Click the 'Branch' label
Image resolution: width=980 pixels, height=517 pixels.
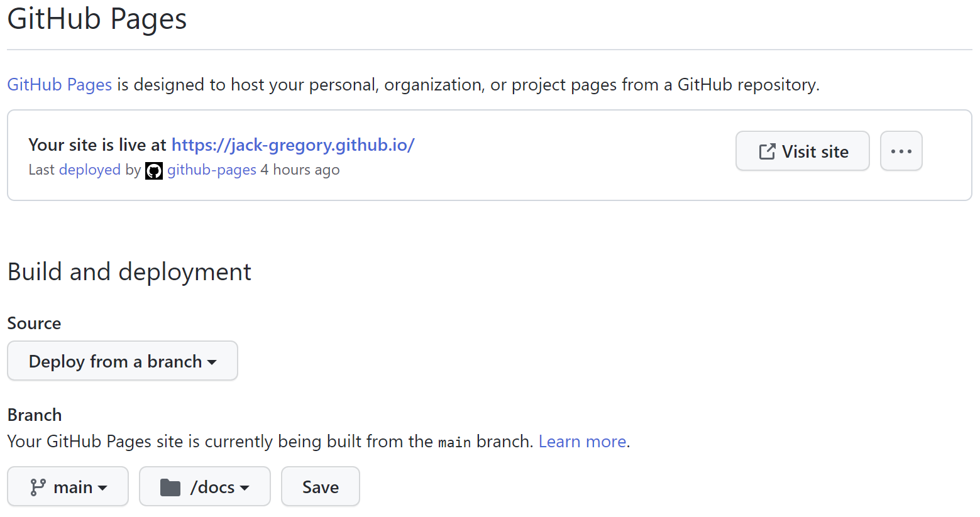pyautogui.click(x=35, y=415)
